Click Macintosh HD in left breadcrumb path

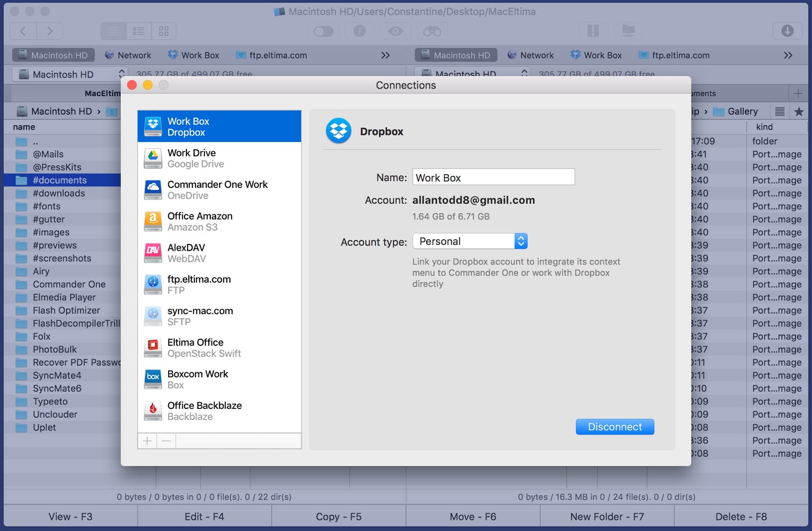(x=54, y=111)
